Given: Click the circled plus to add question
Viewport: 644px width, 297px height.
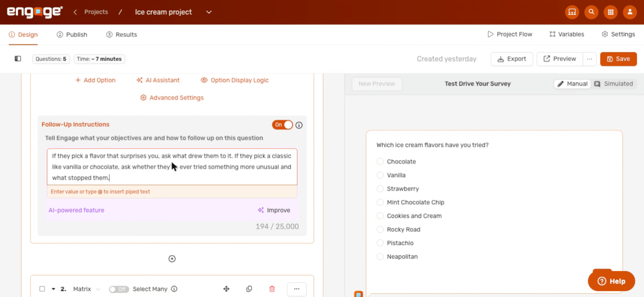Looking at the screenshot, I should pyautogui.click(x=172, y=259).
